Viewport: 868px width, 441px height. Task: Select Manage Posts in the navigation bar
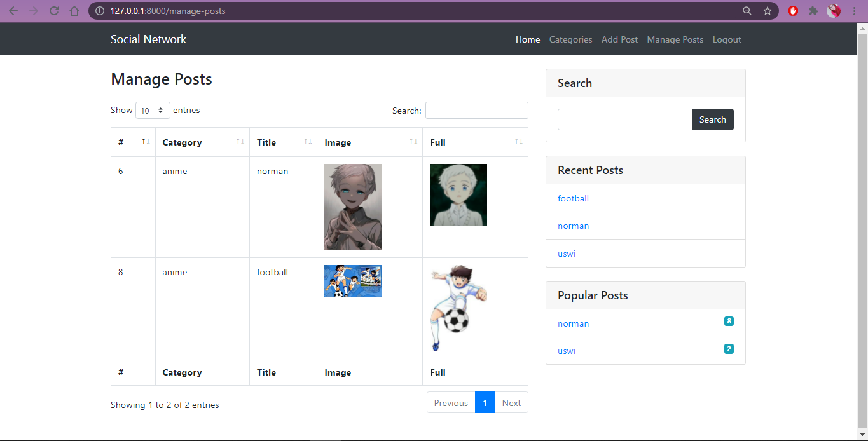pyautogui.click(x=675, y=39)
